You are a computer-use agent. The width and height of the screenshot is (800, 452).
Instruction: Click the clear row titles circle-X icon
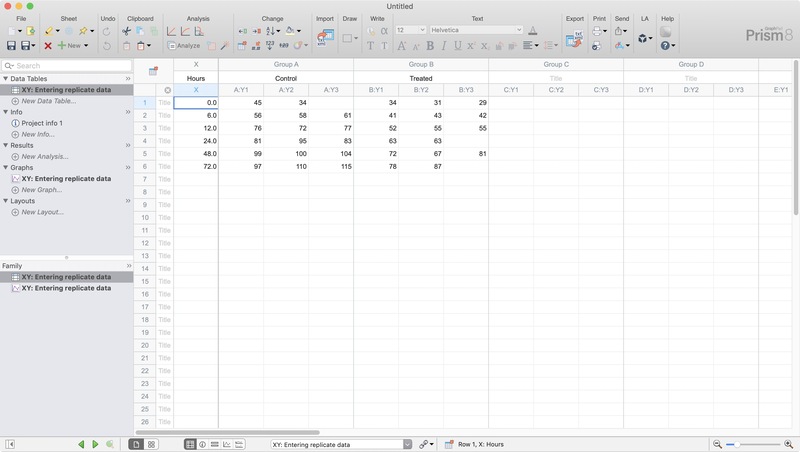tap(167, 90)
